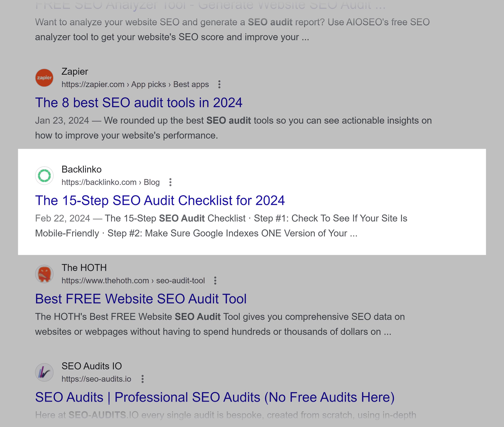The image size is (504, 427).
Task: Click the "Feb 22, 2024" snippet date
Action: click(x=62, y=218)
